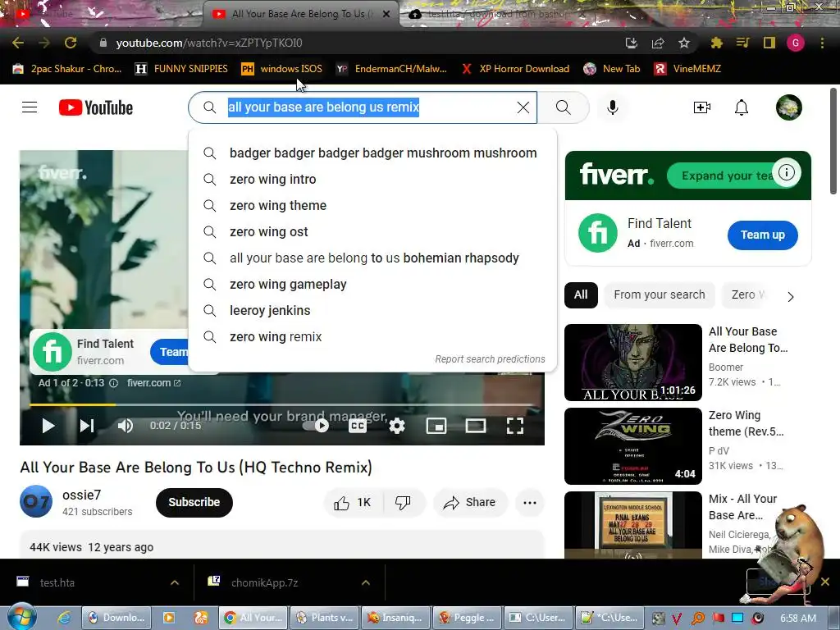Expand the chomikApp.7z download options arrow
Viewport: 840px width, 630px height.
pyautogui.click(x=366, y=583)
